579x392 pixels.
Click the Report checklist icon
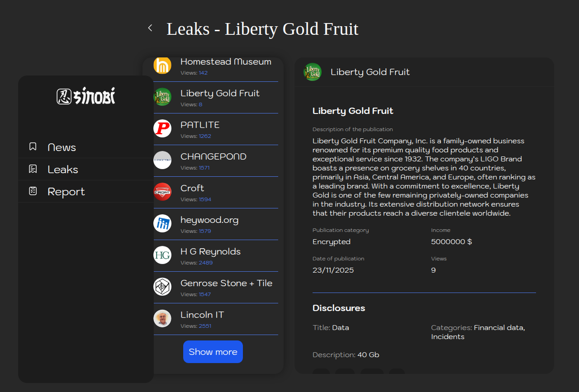(33, 191)
